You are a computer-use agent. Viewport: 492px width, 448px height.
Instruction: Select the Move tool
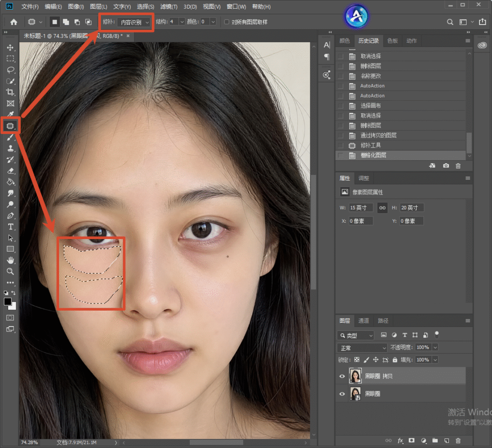[11, 48]
